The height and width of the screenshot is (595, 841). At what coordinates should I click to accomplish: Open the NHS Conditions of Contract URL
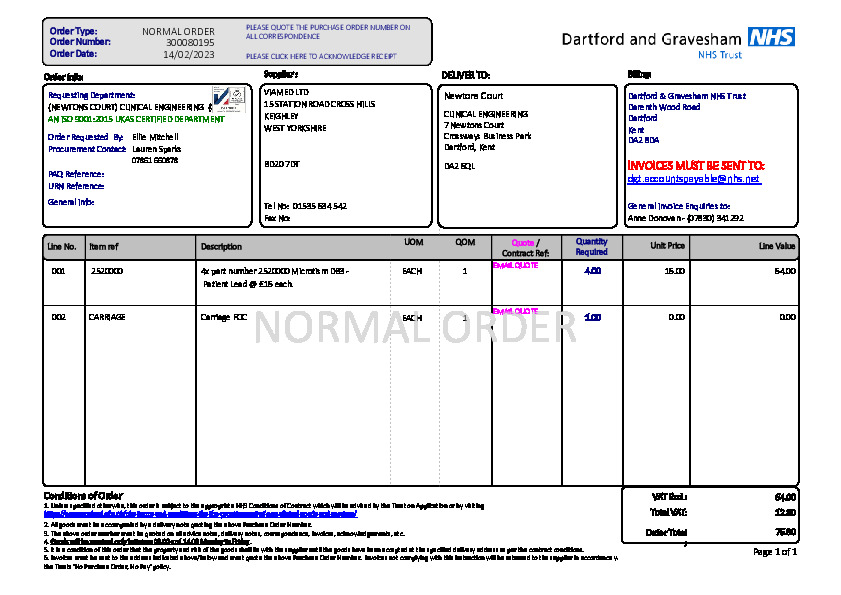200,514
